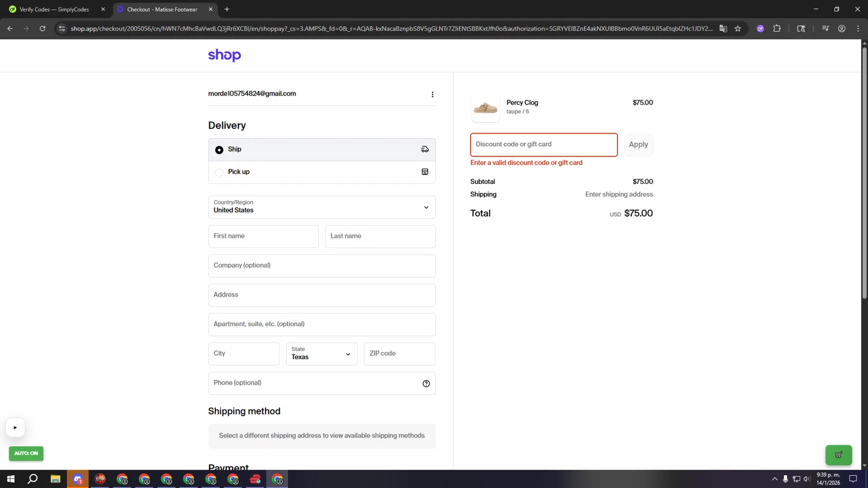Click the store icon in Pick up row
The height and width of the screenshot is (488, 868).
click(425, 172)
